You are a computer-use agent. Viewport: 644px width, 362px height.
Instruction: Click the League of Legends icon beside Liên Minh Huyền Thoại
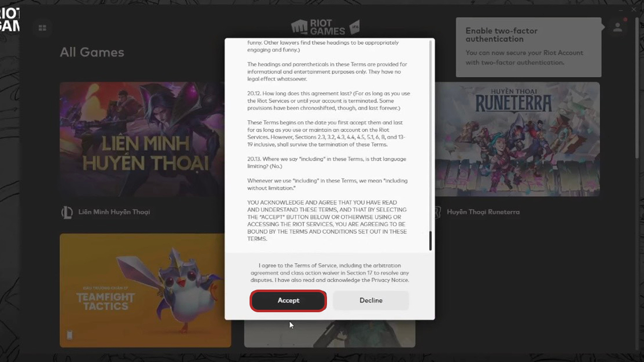66,212
